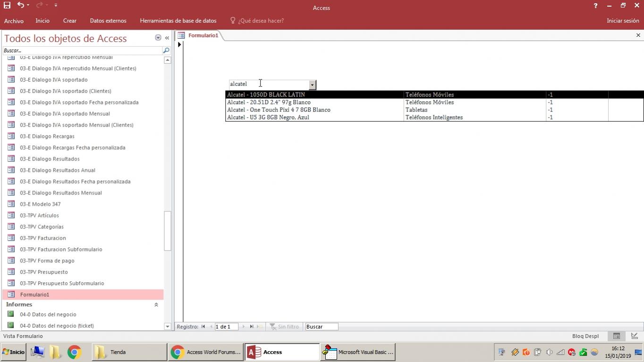Screen dimensions: 644x362
Task: Click the Formulario1 document tab
Action: pos(203,35)
